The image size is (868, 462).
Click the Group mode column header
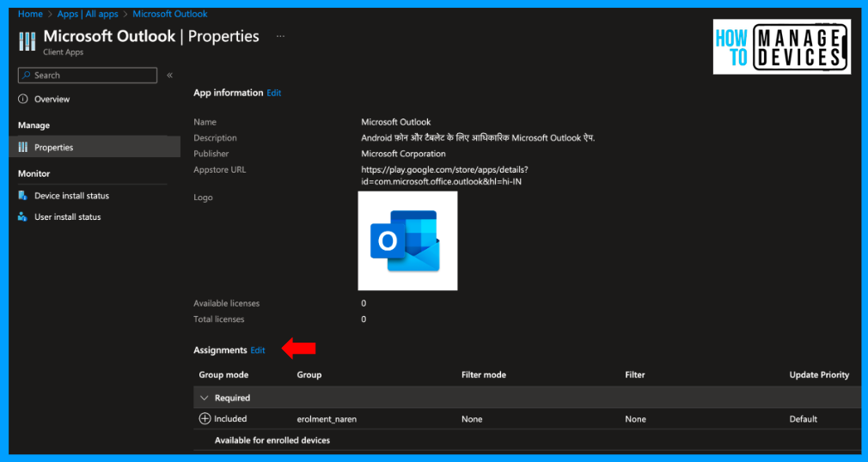(x=223, y=374)
